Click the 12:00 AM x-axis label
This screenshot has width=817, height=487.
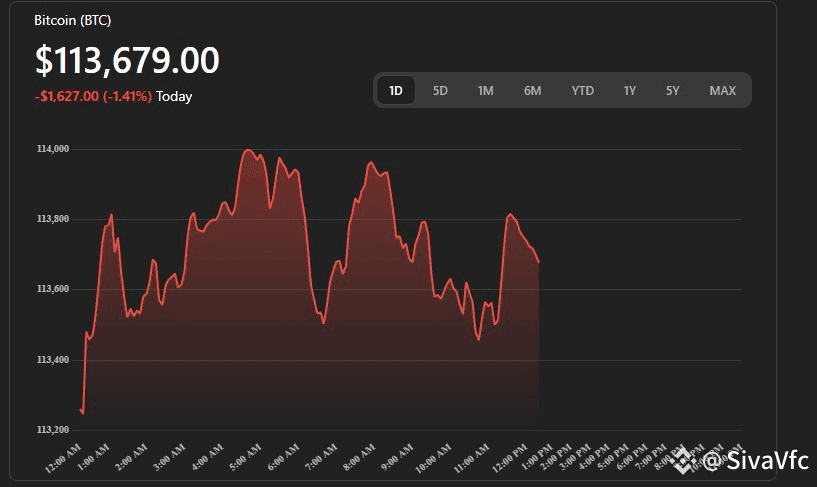point(64,458)
